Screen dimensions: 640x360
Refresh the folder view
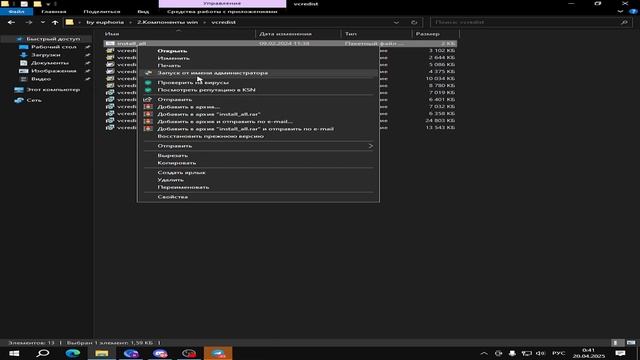click(414, 22)
